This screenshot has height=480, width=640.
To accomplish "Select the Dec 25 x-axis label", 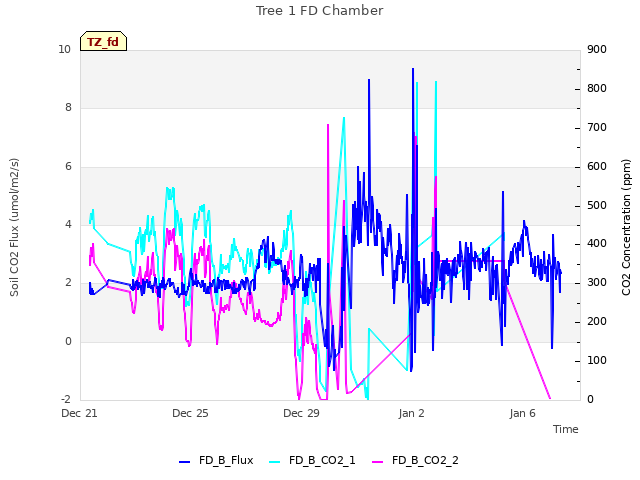I will [x=190, y=413].
